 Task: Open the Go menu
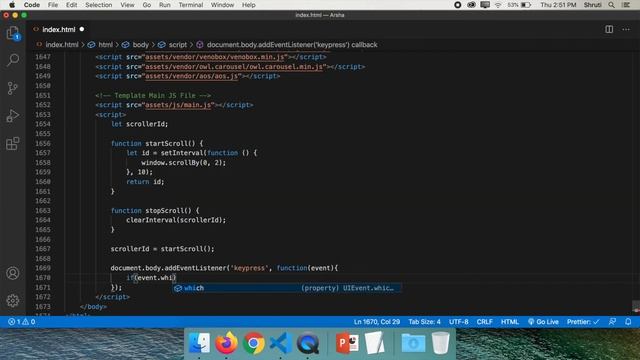(147, 5)
